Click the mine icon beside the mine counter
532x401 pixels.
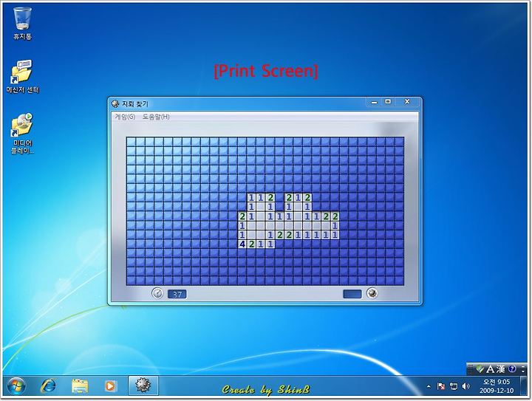(x=372, y=293)
